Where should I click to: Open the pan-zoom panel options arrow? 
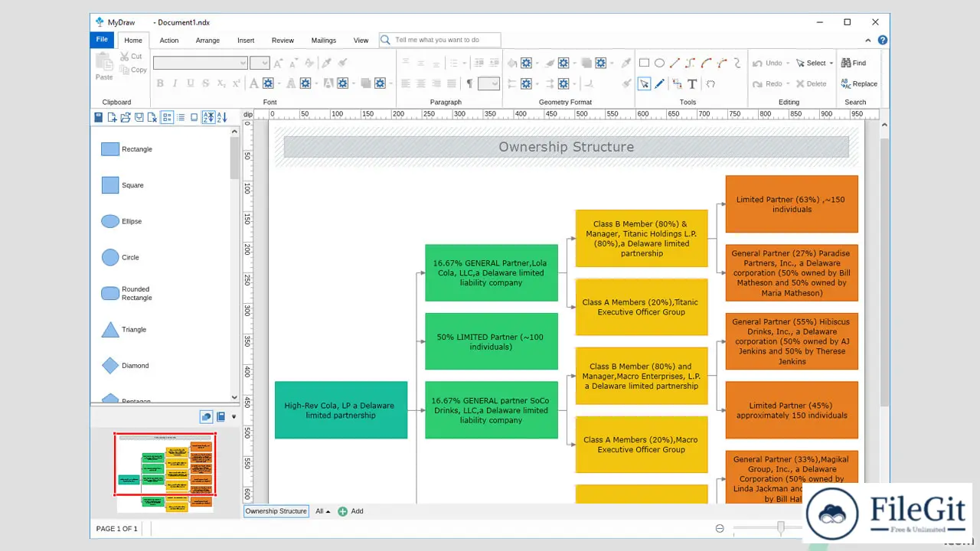pos(234,417)
